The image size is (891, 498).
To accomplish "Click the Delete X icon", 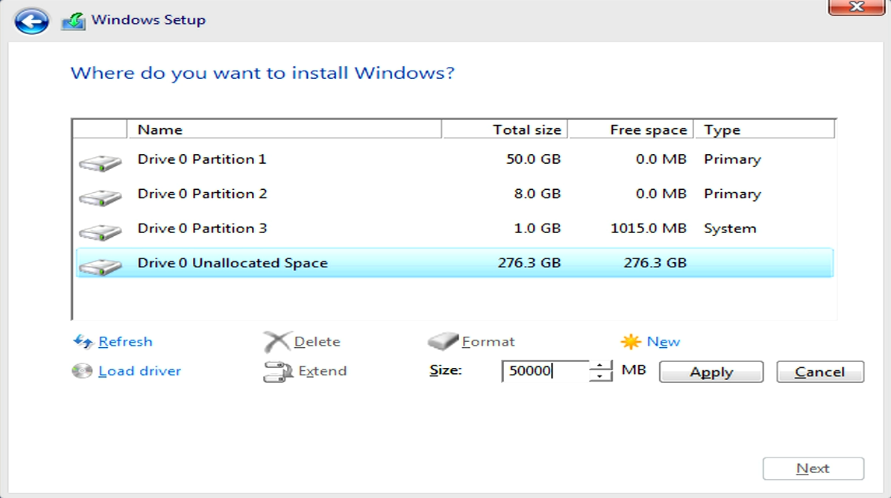I will pos(277,342).
